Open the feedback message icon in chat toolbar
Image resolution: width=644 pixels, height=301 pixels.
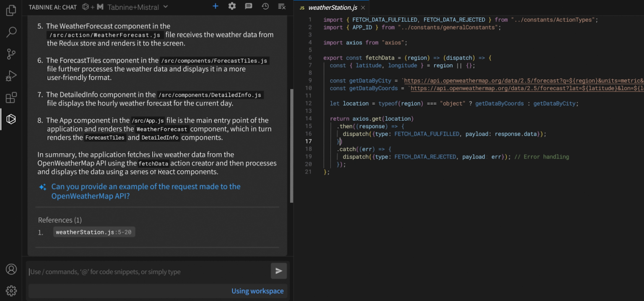(249, 6)
